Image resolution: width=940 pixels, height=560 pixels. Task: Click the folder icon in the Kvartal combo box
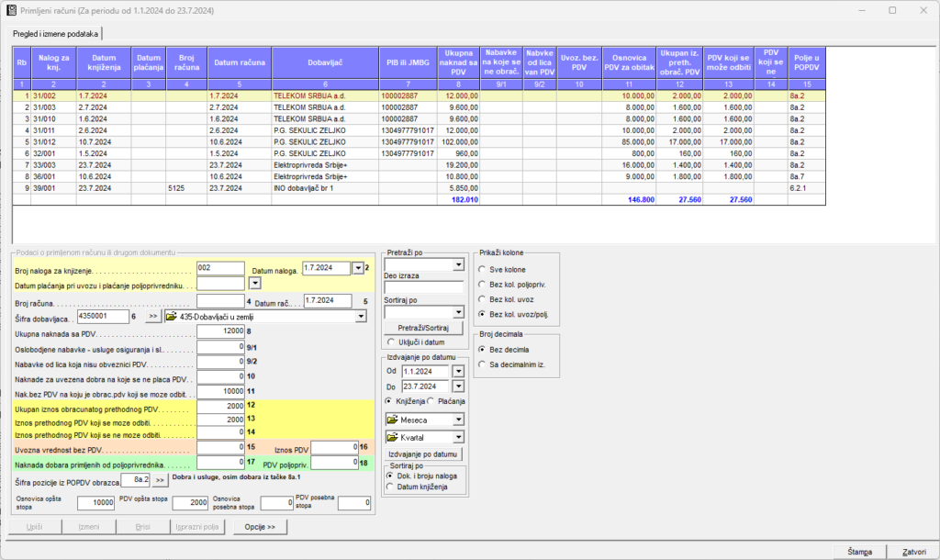tap(393, 437)
